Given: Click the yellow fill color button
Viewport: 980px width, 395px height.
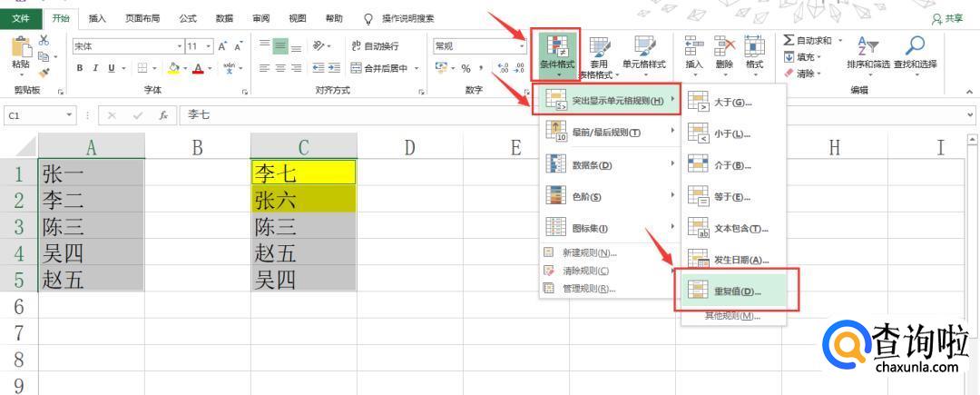Looking at the screenshot, I should 172,68.
